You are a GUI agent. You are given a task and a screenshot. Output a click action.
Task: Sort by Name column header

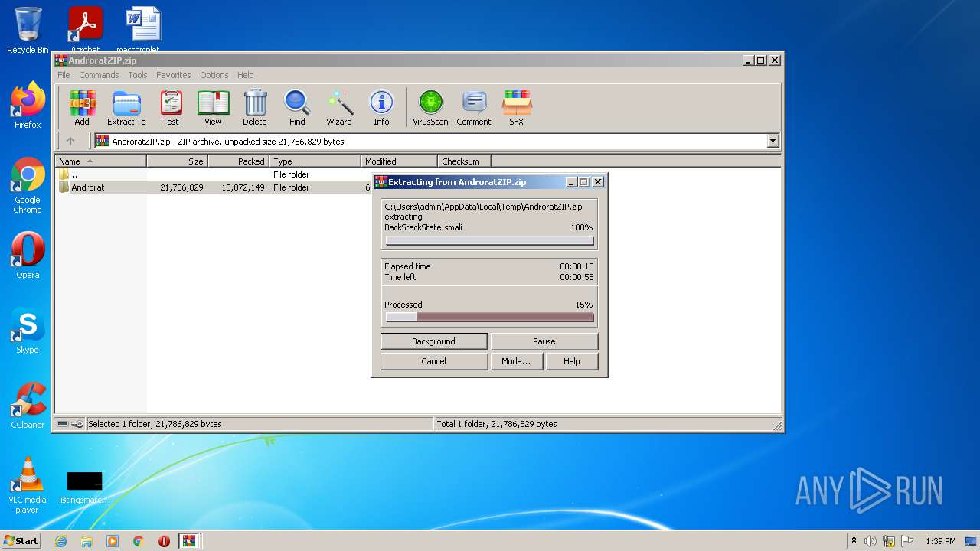pyautogui.click(x=100, y=161)
